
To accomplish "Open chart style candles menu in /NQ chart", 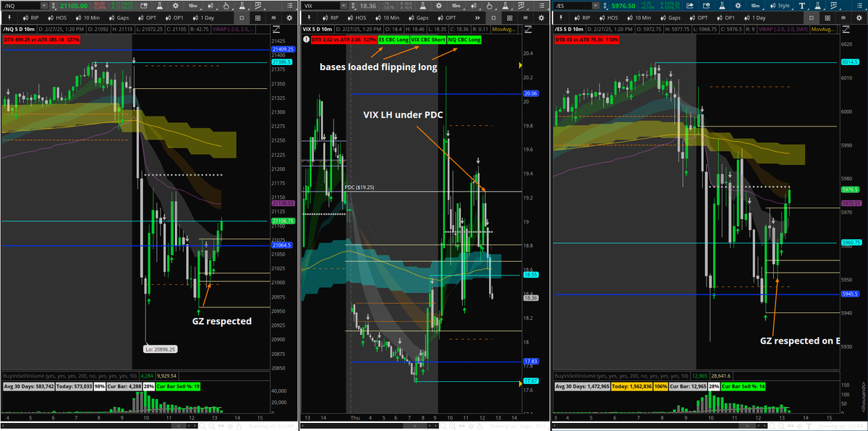I will (210, 6).
